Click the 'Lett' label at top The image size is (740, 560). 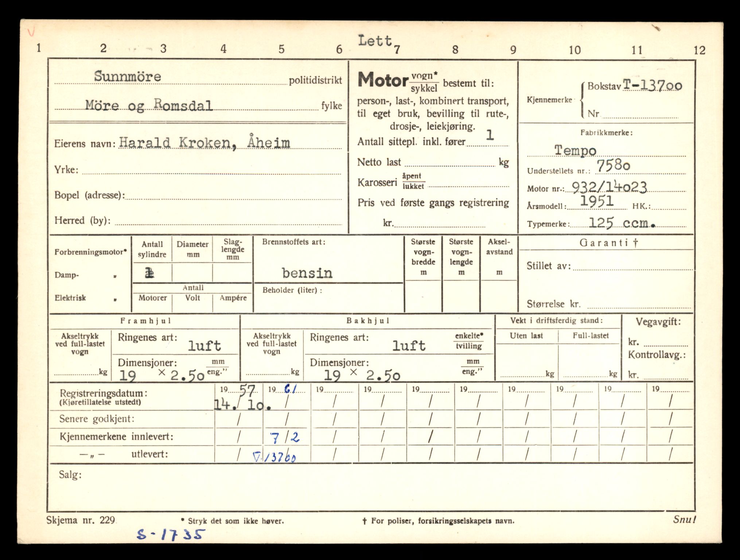click(374, 40)
